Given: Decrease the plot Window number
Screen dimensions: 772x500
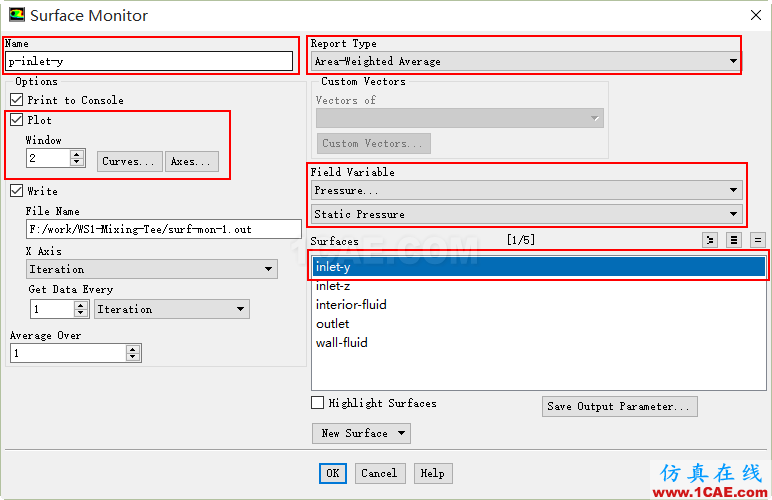Looking at the screenshot, I should 77,162.
